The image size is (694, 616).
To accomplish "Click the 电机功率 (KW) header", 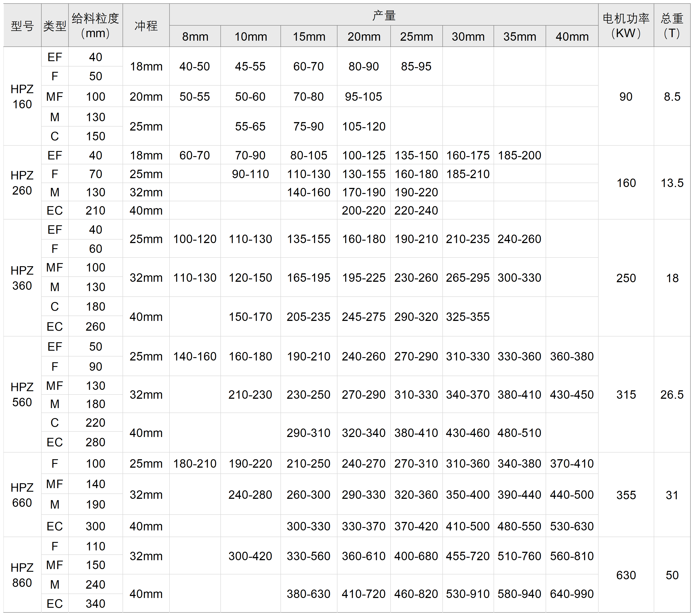I will (626, 26).
